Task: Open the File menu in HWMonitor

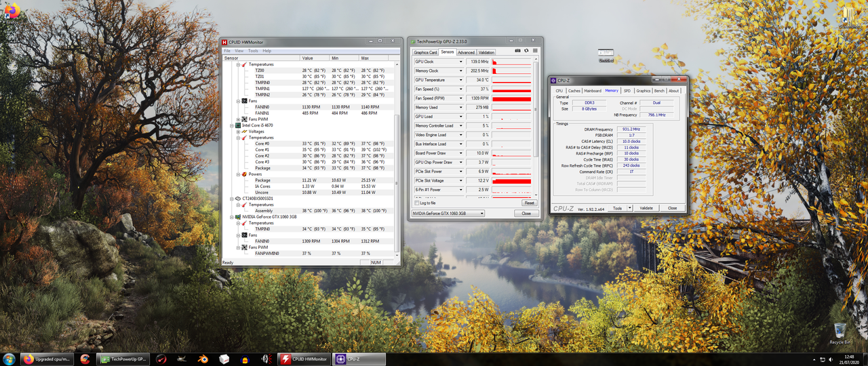Action: click(227, 51)
